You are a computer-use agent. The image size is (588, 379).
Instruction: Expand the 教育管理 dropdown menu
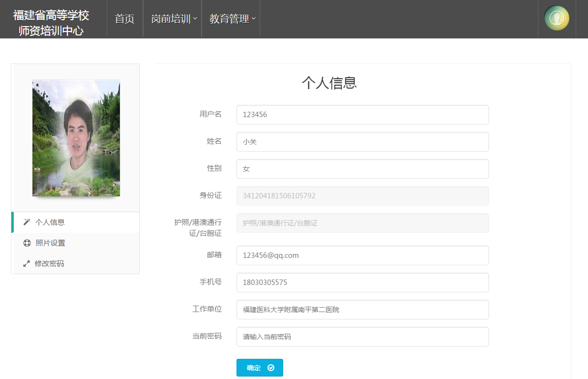232,19
